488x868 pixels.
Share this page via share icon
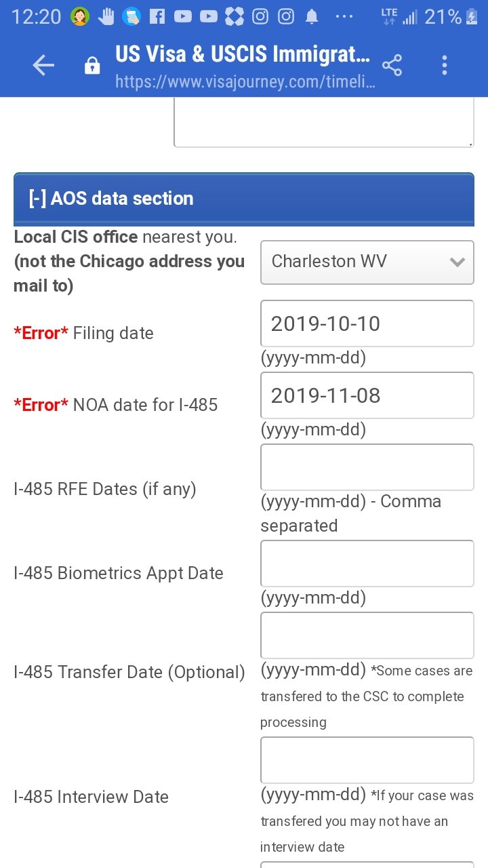coord(392,65)
